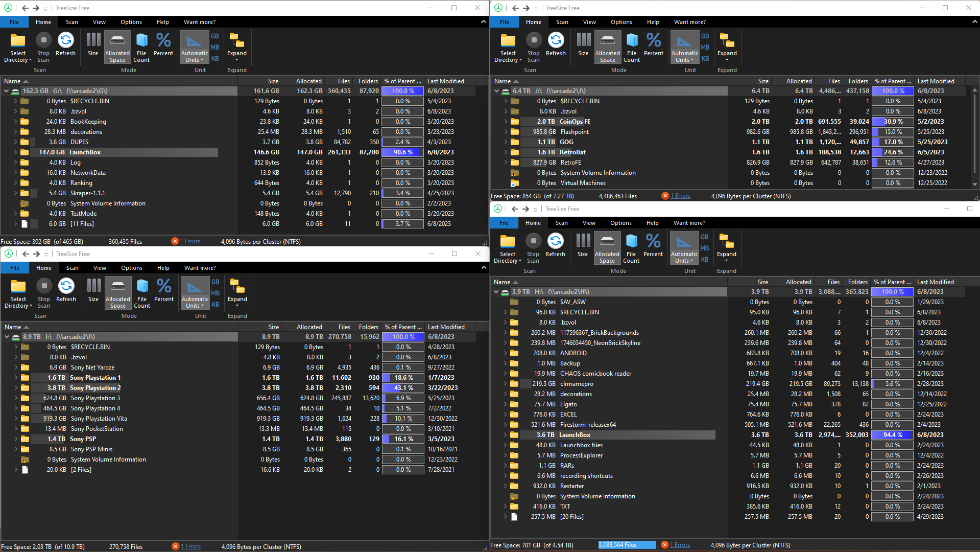
Task: Click Expand icon in G: drive window
Action: 237,47
